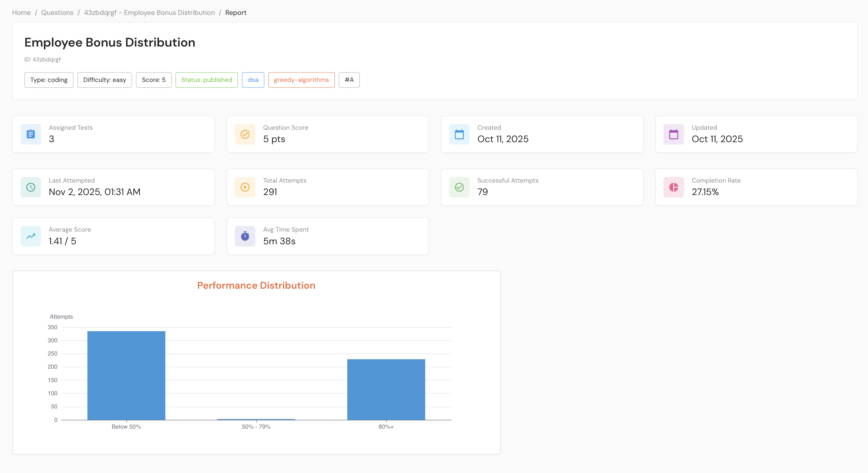
Task: Click the #A tag badge
Action: click(349, 80)
